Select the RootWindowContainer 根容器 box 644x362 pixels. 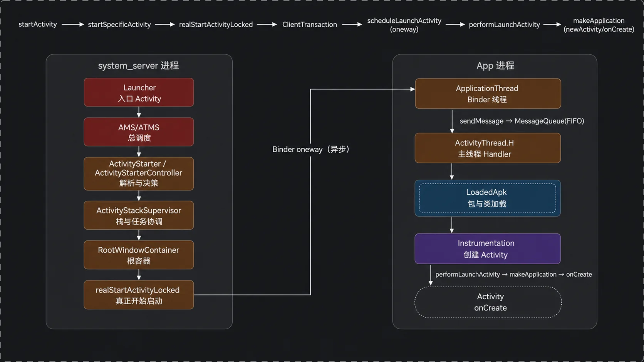[139, 255]
